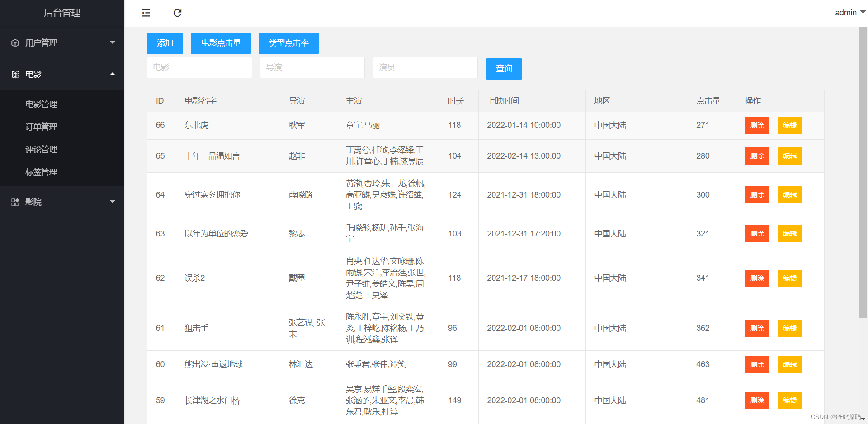This screenshot has height=424, width=868.
Task: Click the page vertical scrollbar thumb
Action: [863, 173]
